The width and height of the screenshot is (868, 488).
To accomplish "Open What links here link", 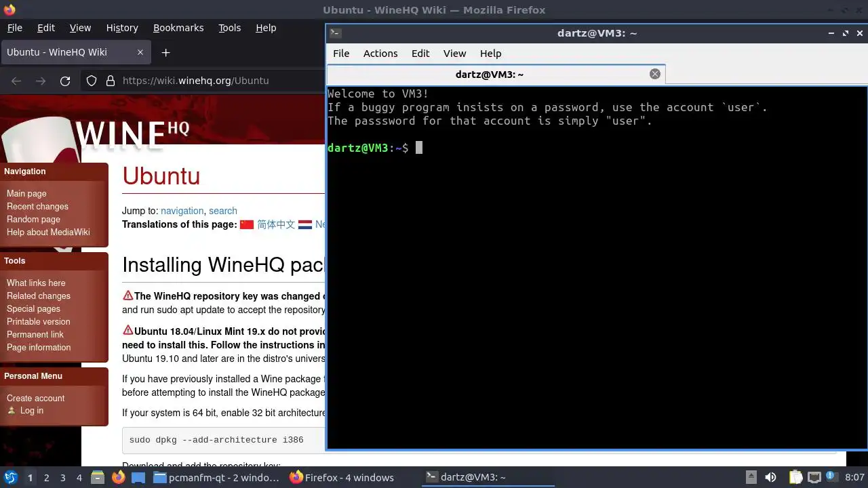I will tap(36, 283).
